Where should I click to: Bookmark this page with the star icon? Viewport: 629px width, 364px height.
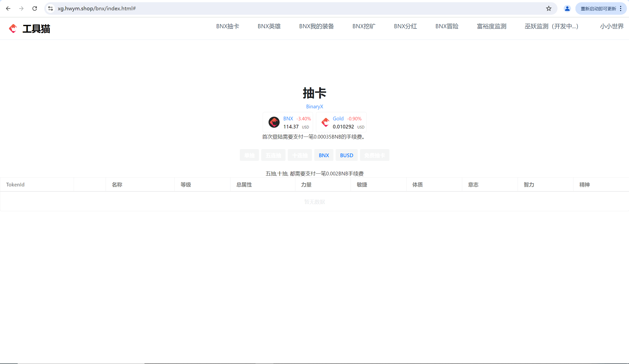548,9
